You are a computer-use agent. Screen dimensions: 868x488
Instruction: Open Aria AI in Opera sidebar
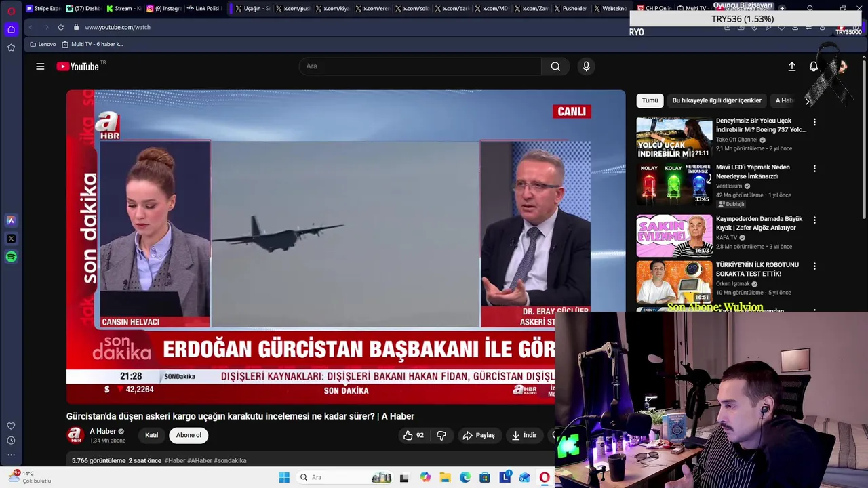click(11, 220)
